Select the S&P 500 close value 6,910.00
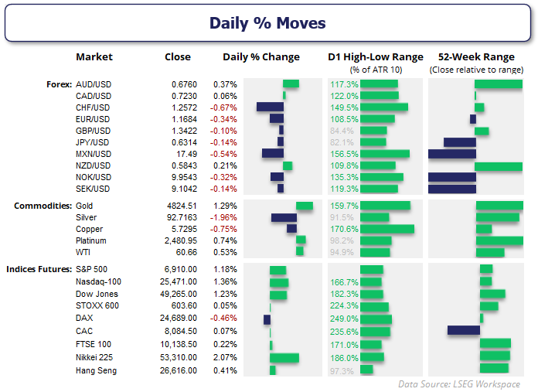The image size is (538, 392). [x=181, y=270]
